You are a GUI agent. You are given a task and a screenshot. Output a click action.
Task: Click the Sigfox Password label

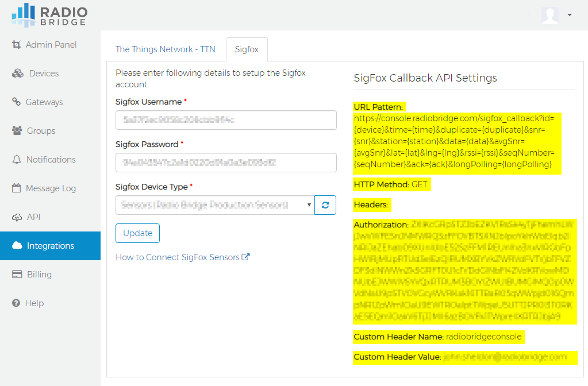point(147,144)
